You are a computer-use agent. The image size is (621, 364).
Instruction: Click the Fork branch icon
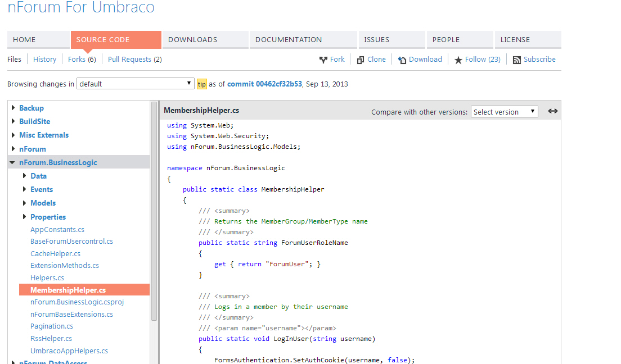323,60
